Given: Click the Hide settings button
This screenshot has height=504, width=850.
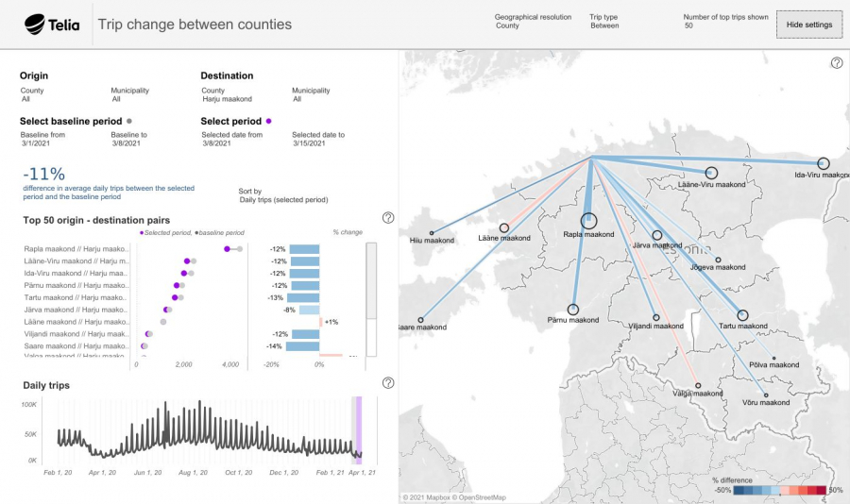Looking at the screenshot, I should [x=808, y=25].
